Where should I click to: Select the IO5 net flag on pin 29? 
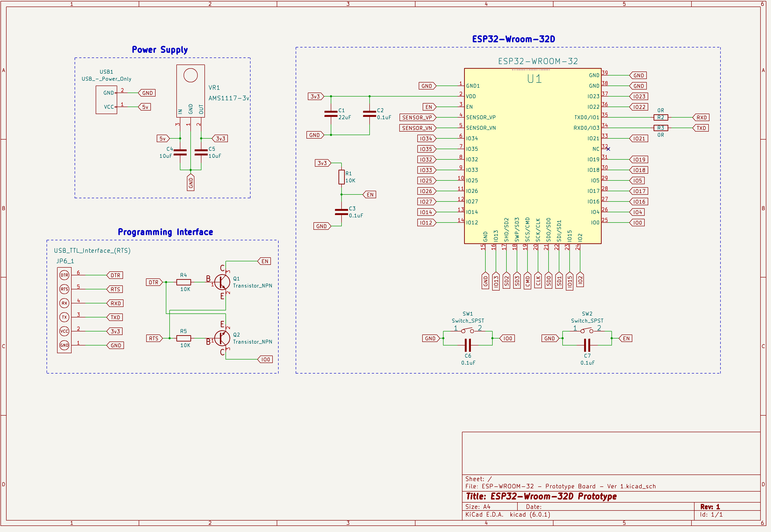(x=637, y=180)
